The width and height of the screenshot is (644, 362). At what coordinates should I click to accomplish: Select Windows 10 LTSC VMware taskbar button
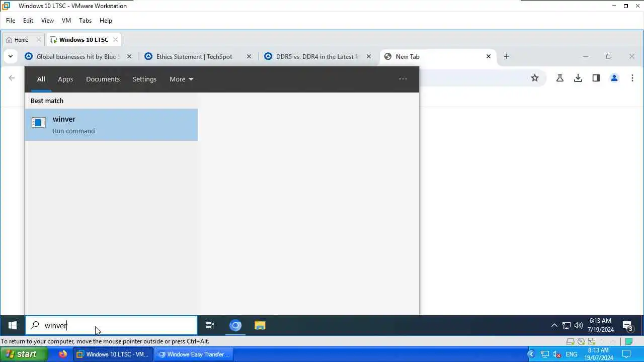point(113,354)
